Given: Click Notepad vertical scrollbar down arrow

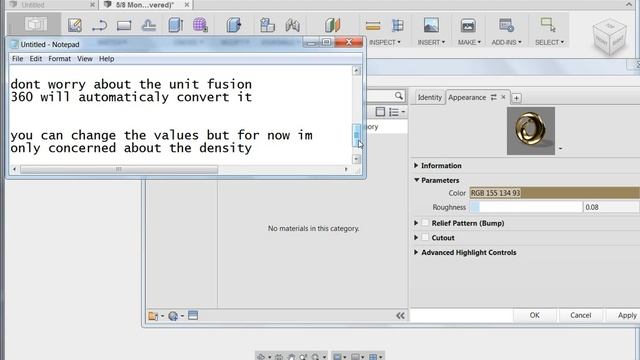Looking at the screenshot, I should (356, 159).
